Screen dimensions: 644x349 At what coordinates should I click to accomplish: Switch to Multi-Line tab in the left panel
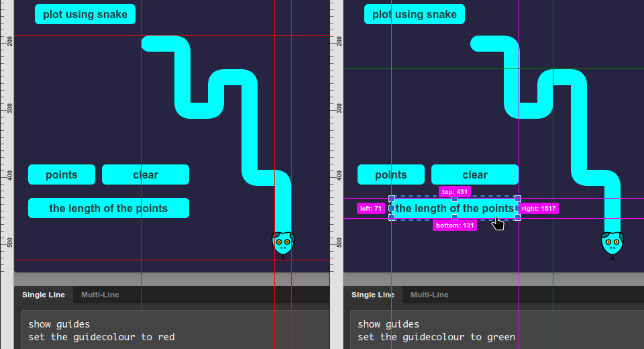click(100, 295)
